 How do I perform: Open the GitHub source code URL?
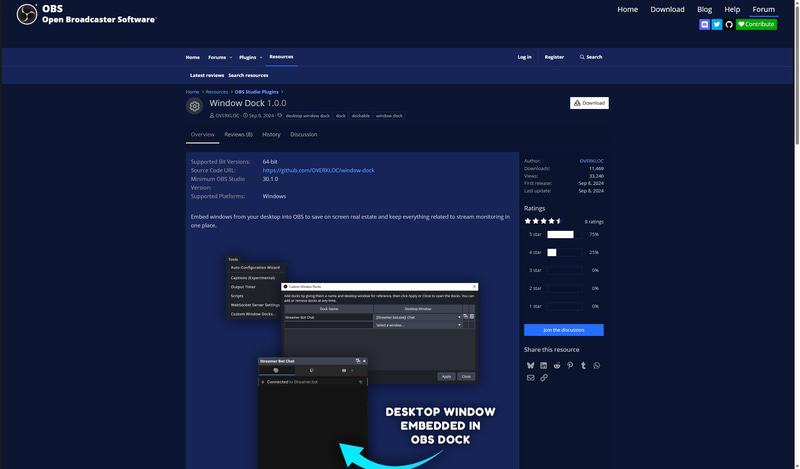click(x=318, y=170)
